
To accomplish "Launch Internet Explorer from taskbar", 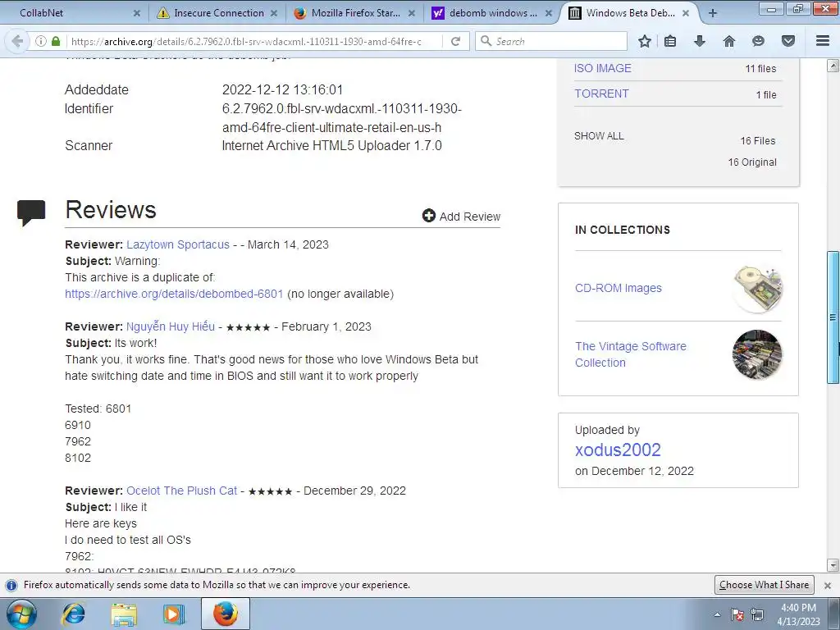I will click(73, 614).
